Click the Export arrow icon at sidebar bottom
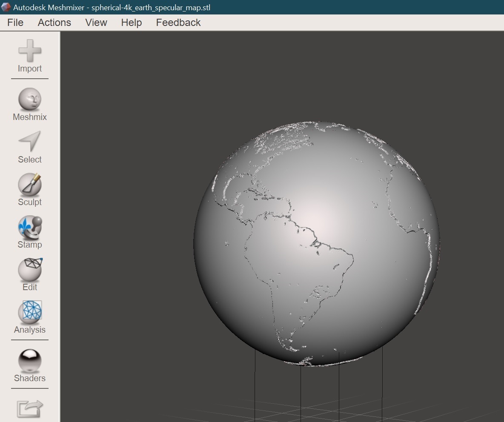Screen dimensions: 504x422 click(29, 408)
